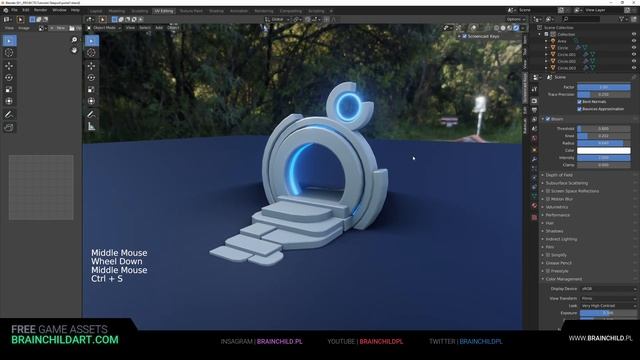Open the Texture properties checker tab icon
The image size is (640, 360).
[x=534, y=218]
